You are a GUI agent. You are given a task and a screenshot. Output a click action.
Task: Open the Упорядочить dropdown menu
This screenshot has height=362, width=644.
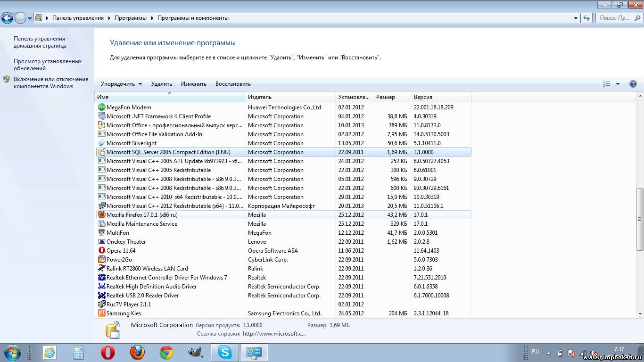click(x=121, y=84)
